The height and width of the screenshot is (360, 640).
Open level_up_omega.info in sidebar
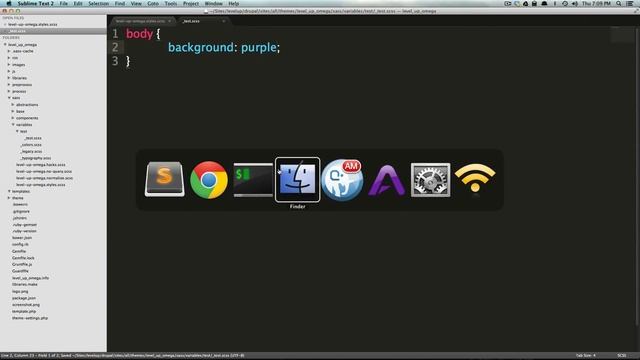(x=30, y=278)
